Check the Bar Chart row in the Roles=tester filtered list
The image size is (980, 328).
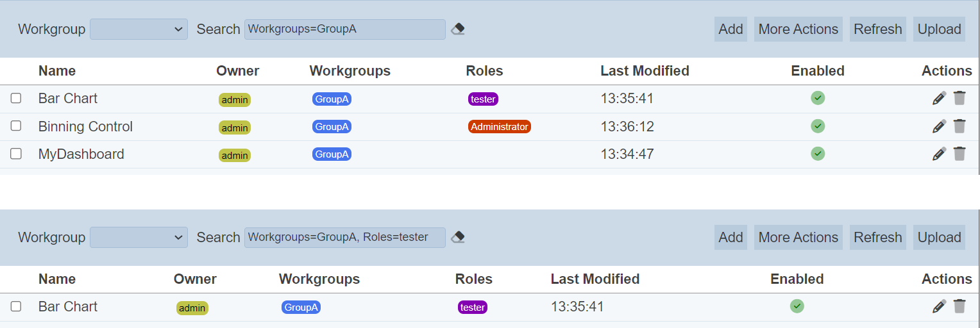pyautogui.click(x=16, y=306)
